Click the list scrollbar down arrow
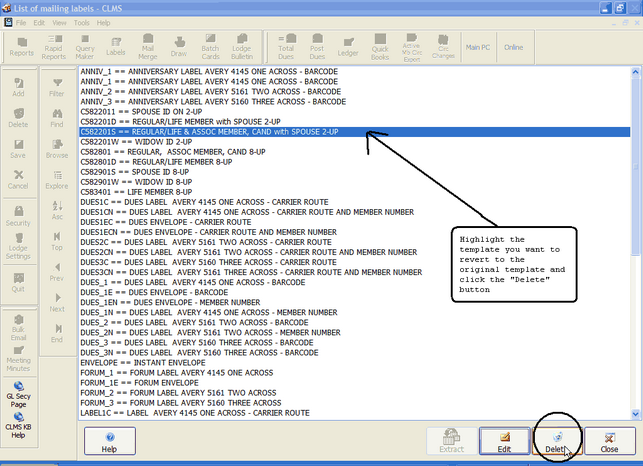This screenshot has height=466, width=643. click(633, 411)
